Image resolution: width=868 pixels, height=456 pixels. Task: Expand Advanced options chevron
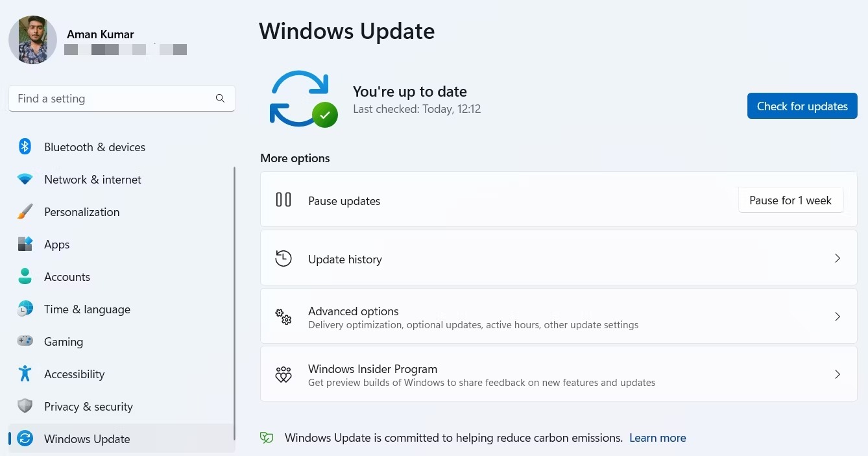(838, 317)
